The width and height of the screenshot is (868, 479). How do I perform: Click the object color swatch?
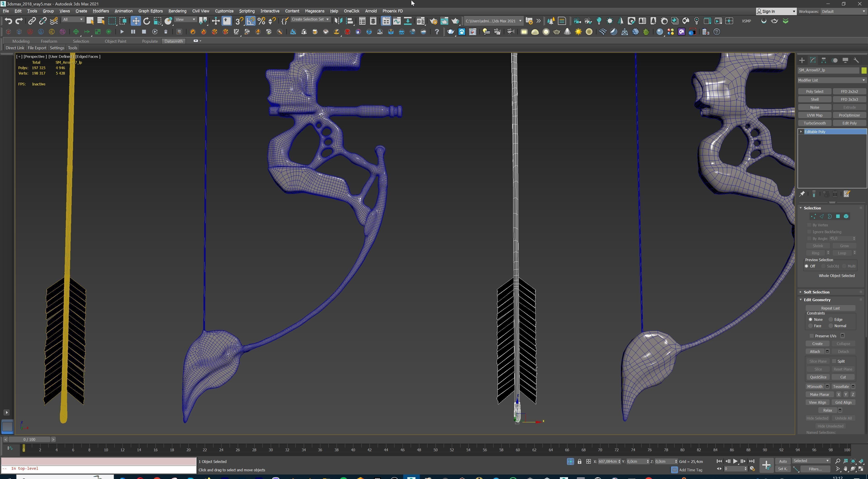864,70
